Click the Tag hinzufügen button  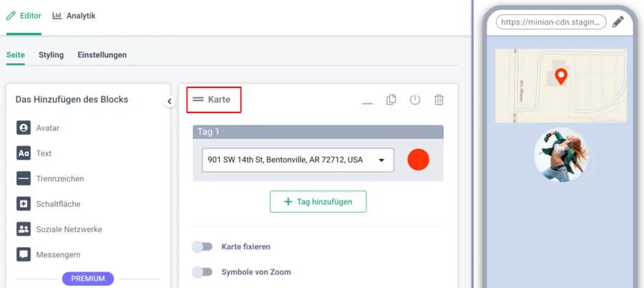[x=318, y=202]
